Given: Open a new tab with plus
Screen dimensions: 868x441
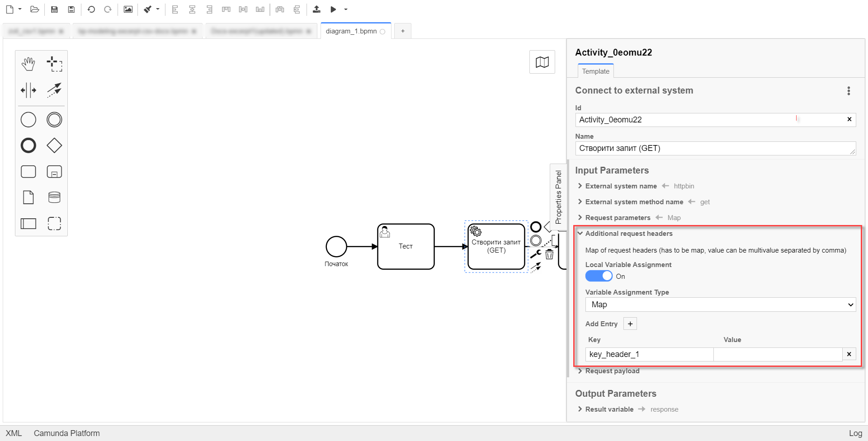Looking at the screenshot, I should tap(403, 31).
